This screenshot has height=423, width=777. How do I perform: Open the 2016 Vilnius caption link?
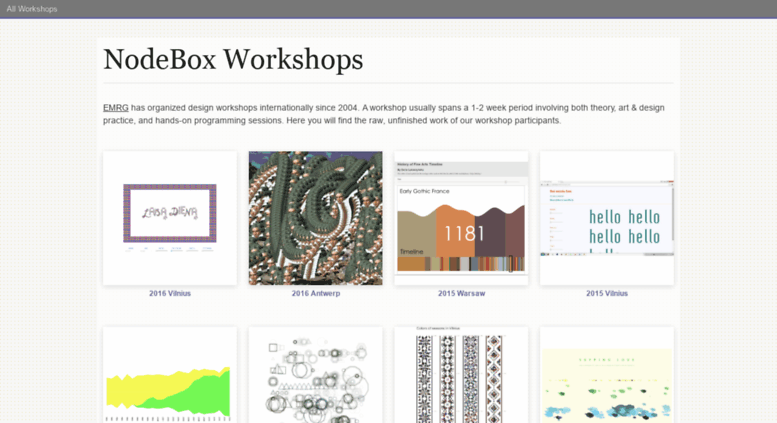[170, 293]
